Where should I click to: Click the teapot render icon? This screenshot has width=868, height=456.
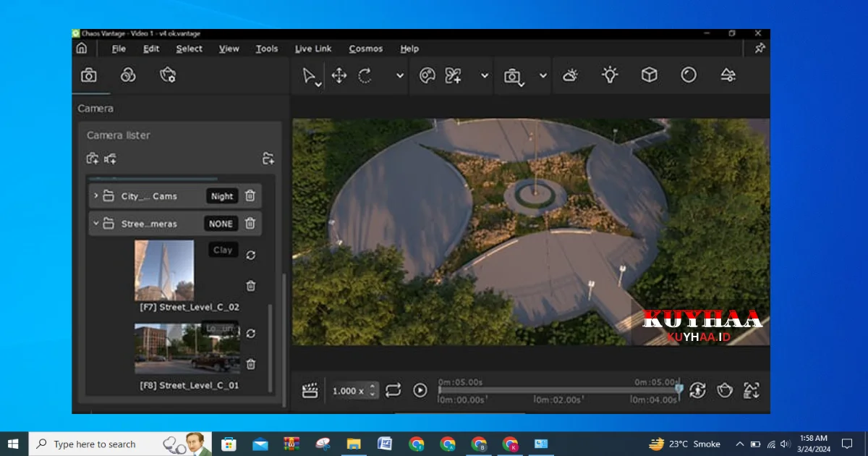pos(725,391)
